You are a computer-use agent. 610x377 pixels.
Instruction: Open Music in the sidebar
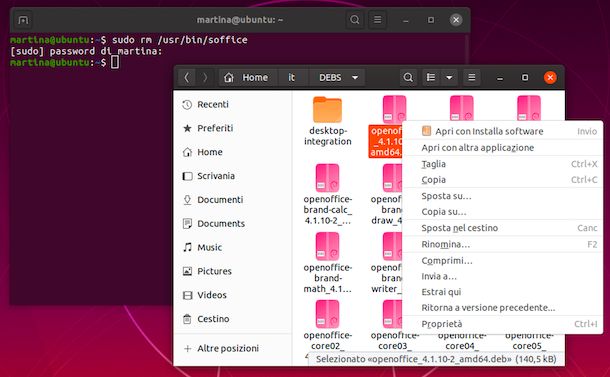point(232,247)
